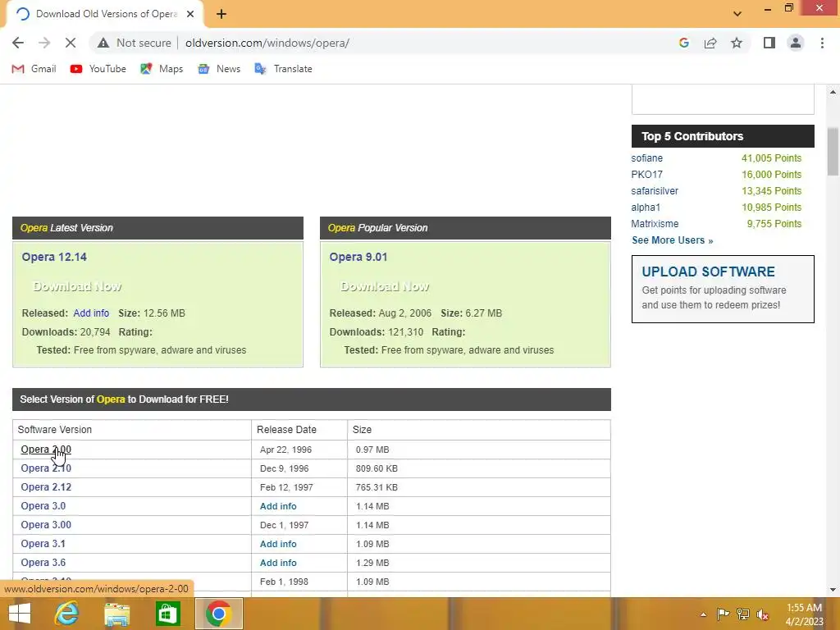The height and width of the screenshot is (630, 840).
Task: Open the tab search dropdown
Action: [x=737, y=13]
